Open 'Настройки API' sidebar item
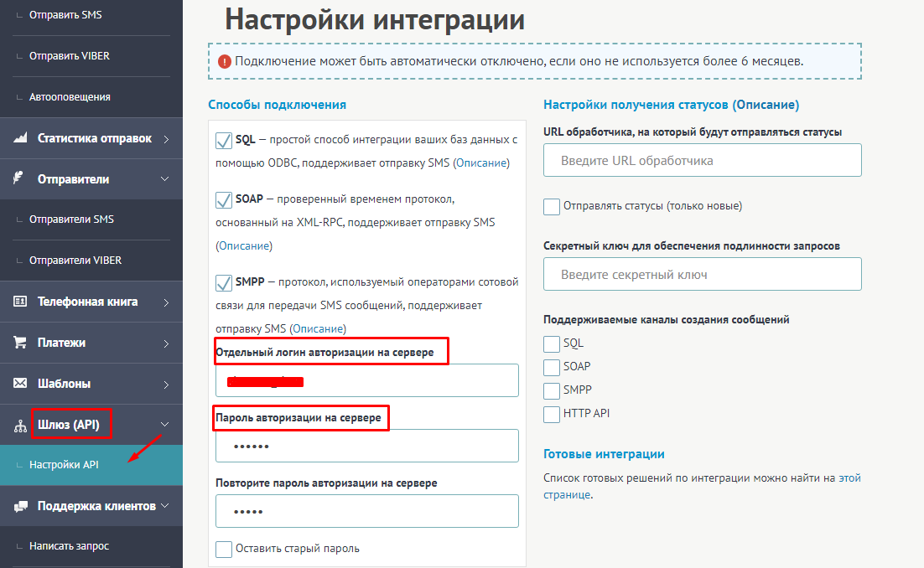Image resolution: width=924 pixels, height=568 pixels. coord(64,465)
